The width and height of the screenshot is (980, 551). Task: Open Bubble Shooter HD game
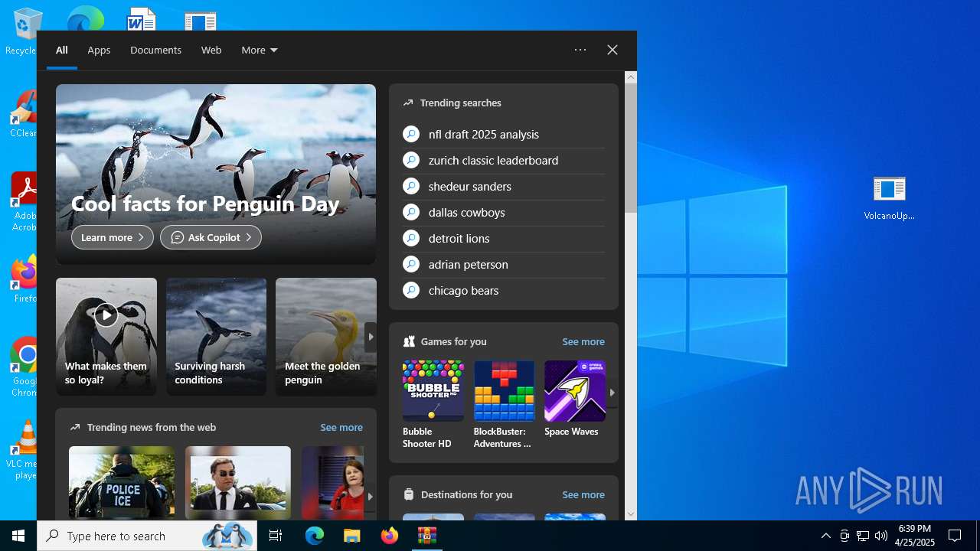coord(433,405)
